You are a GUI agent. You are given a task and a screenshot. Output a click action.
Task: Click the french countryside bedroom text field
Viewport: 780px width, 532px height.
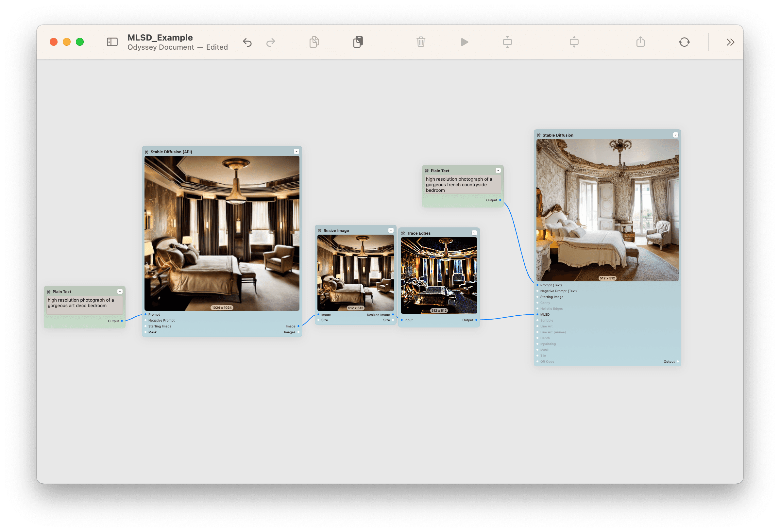(463, 185)
